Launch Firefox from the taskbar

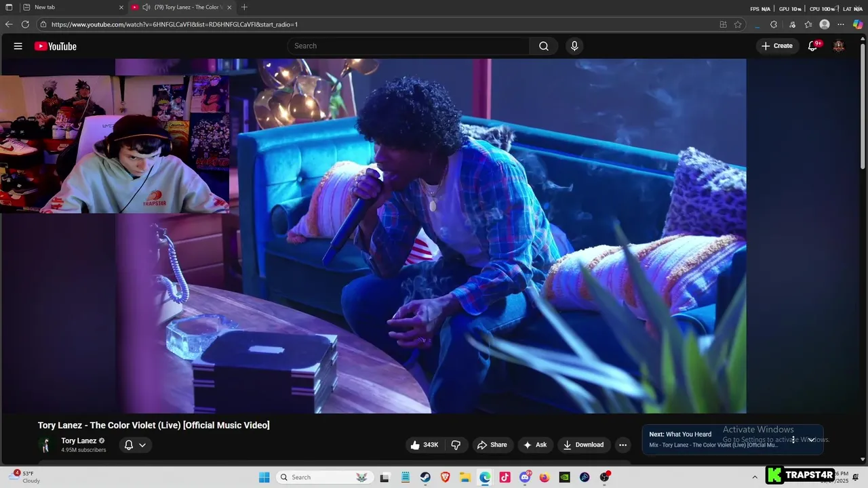click(545, 477)
